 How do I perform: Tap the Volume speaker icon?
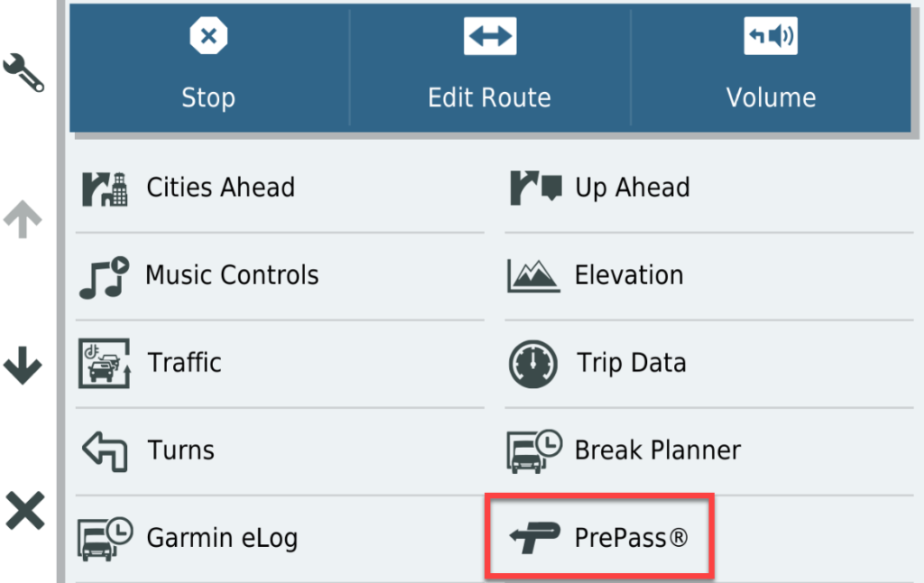772,36
